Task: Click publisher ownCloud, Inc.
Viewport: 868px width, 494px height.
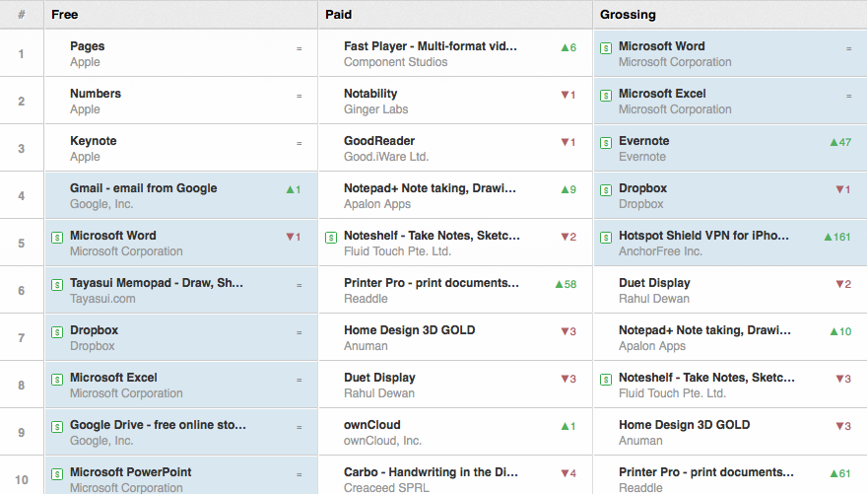Action: point(382,441)
